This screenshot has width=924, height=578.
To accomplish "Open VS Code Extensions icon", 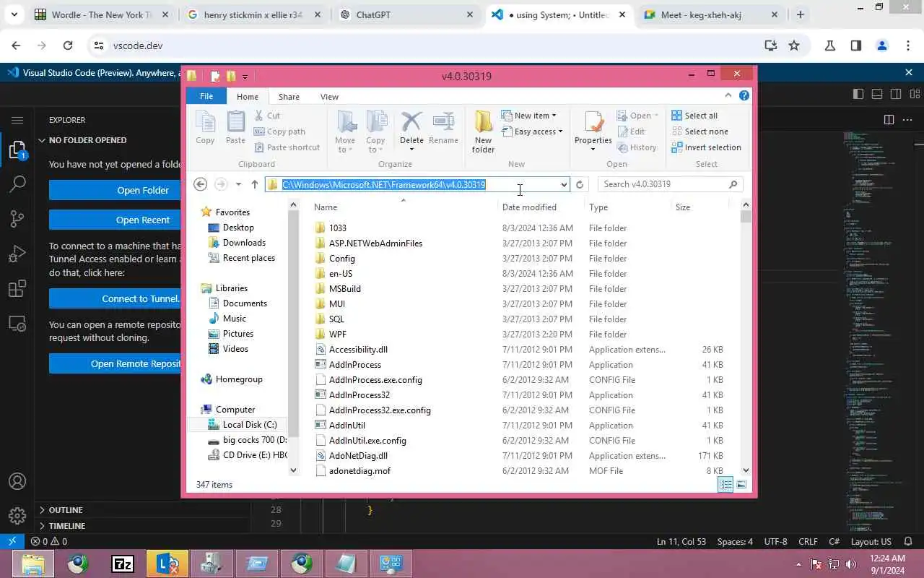I will (17, 289).
